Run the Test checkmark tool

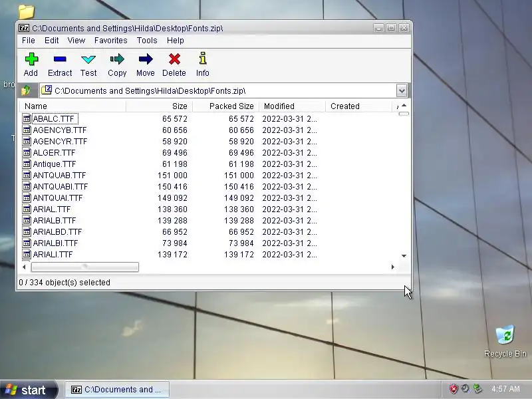pyautogui.click(x=88, y=59)
